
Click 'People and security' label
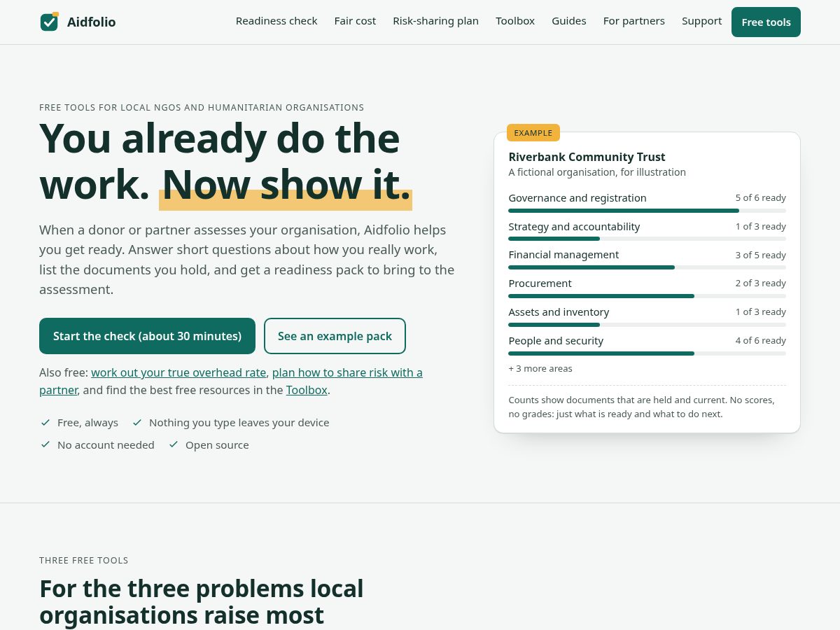tap(556, 340)
